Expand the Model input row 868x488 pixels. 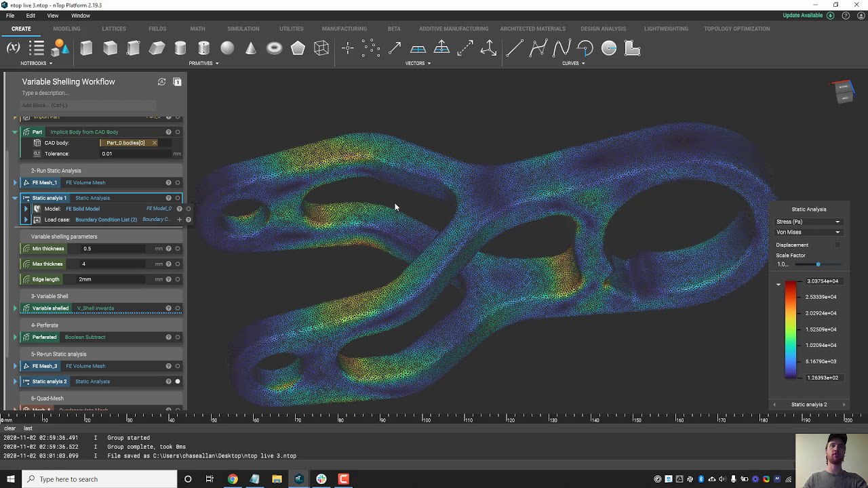(x=26, y=209)
